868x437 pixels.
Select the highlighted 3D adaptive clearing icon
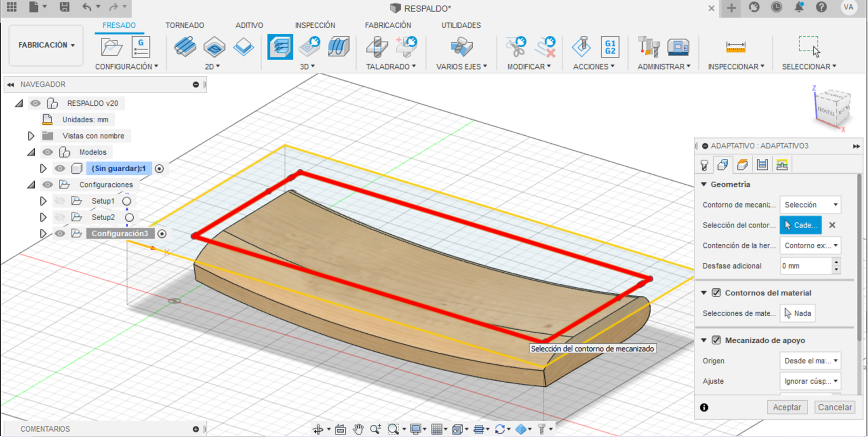pyautogui.click(x=280, y=47)
